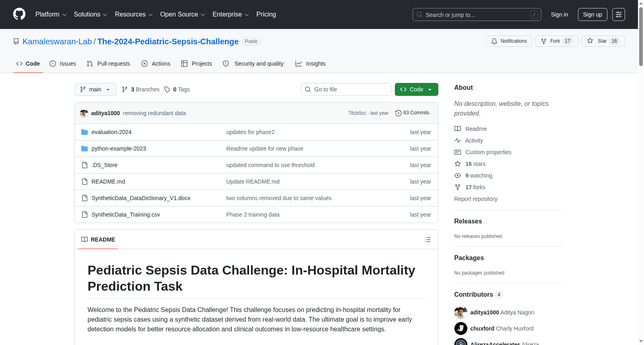Open the Pull requests tab
644x345 pixels.
(108, 64)
